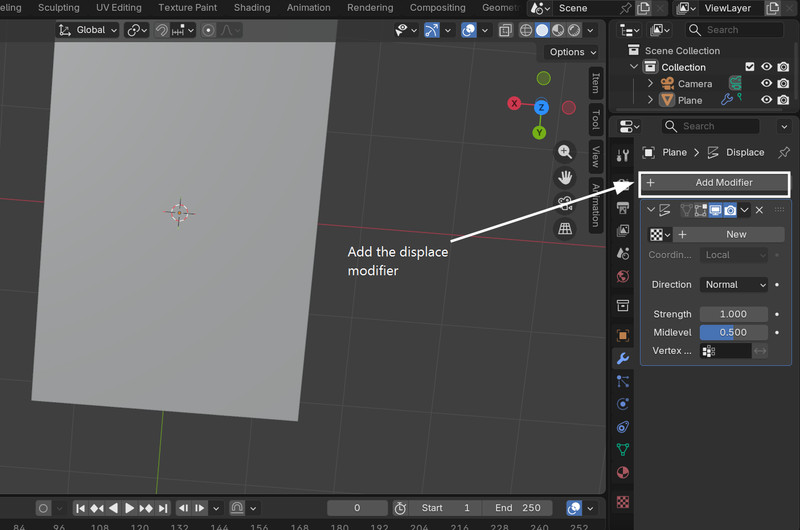Toggle snapping magnet in header

(162, 31)
